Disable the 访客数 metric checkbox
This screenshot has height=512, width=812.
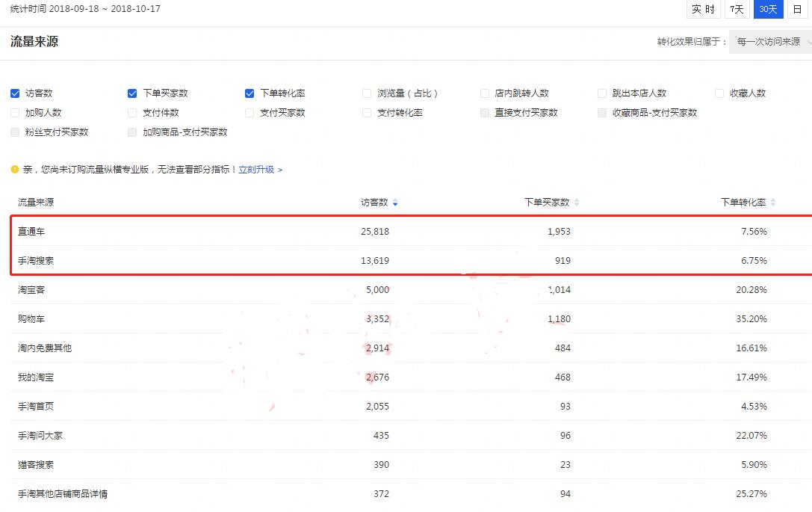[x=13, y=93]
